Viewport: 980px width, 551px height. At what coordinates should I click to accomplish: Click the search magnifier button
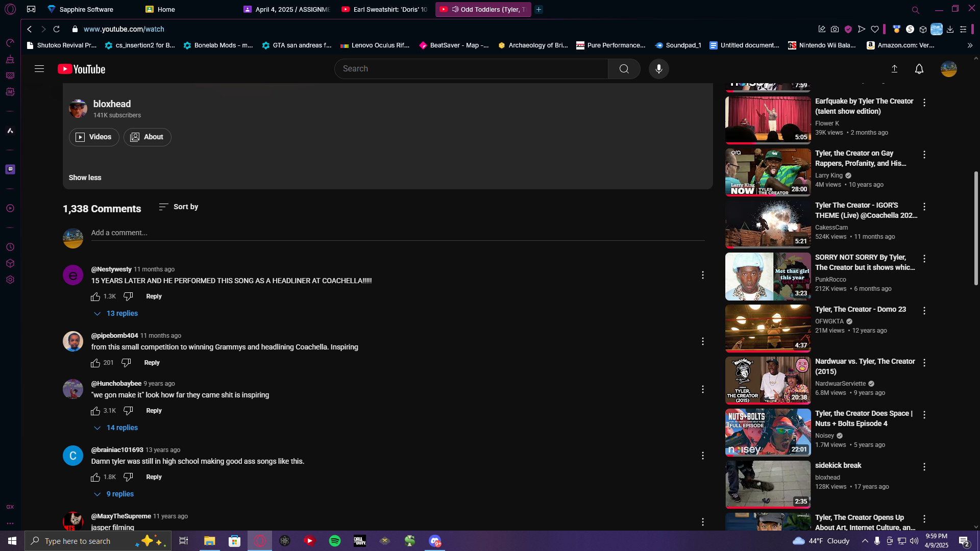pyautogui.click(x=624, y=69)
